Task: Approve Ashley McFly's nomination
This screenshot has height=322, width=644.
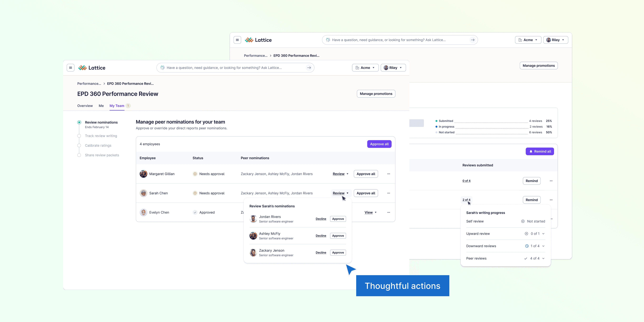Action: tap(338, 236)
